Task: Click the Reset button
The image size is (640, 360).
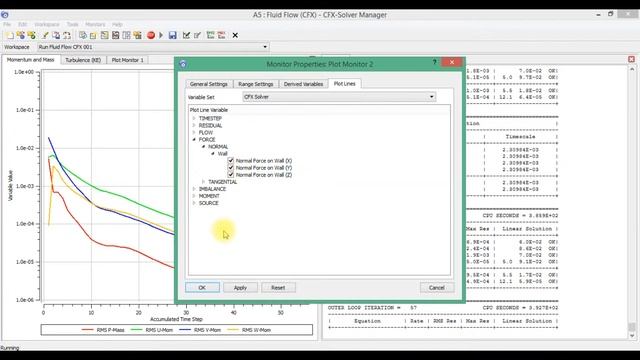Action: [278, 288]
